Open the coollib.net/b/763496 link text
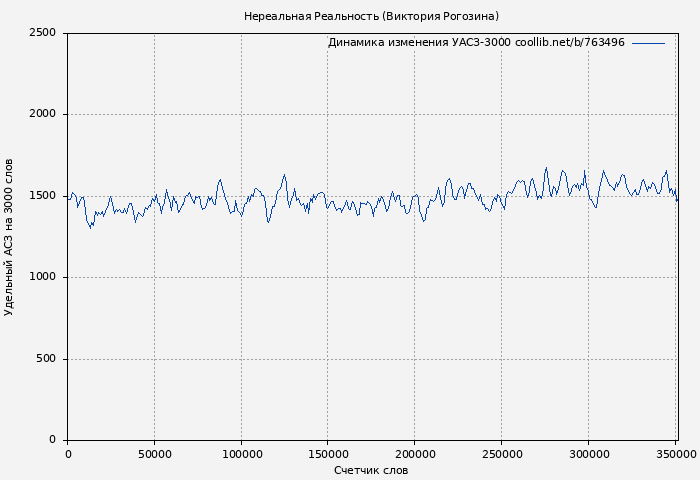Screen dimensions: 700x480 tap(569, 43)
